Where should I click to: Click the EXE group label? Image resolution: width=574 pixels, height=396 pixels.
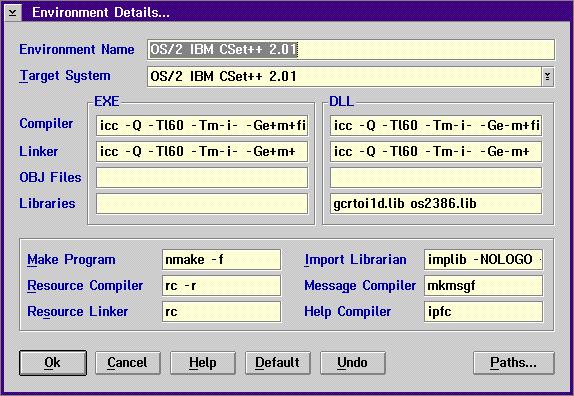(107, 101)
